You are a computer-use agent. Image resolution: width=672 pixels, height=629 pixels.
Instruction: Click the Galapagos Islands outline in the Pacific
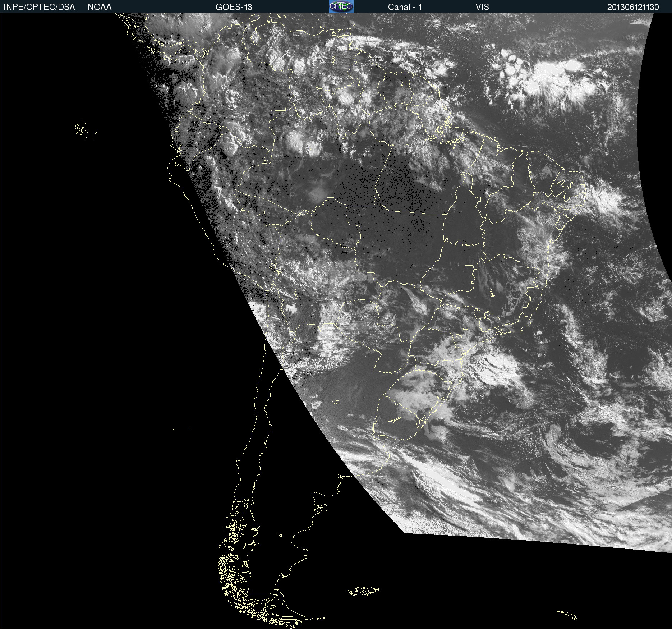coord(80,130)
